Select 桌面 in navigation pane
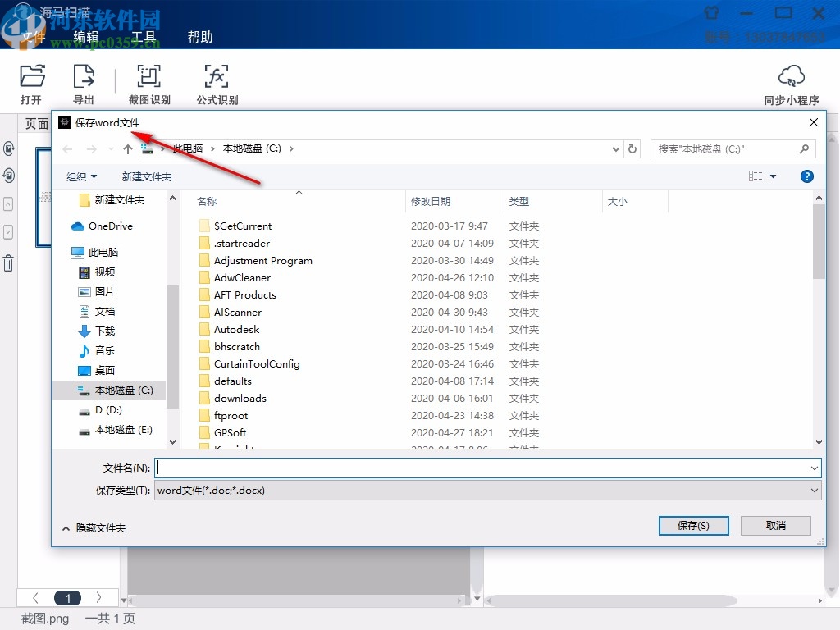Image resolution: width=840 pixels, height=630 pixels. [x=97, y=370]
